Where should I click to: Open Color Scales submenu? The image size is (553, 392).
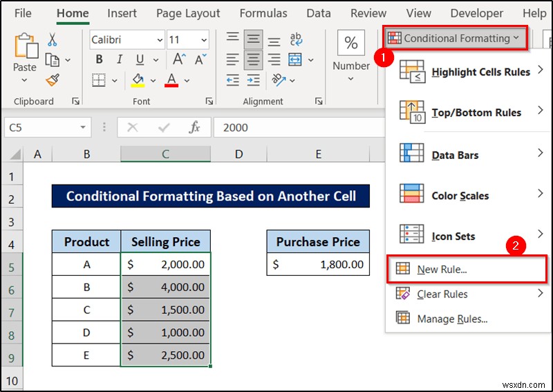[469, 195]
